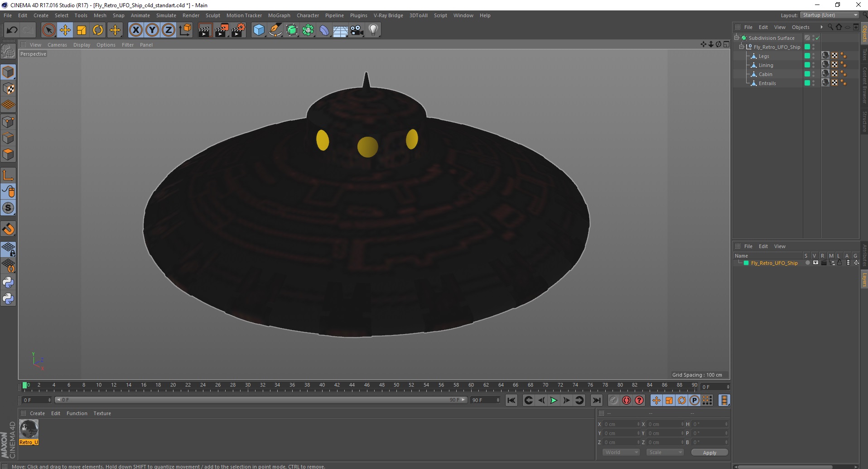868x469 pixels.
Task: Click the Undo arrow icon
Action: click(x=12, y=30)
